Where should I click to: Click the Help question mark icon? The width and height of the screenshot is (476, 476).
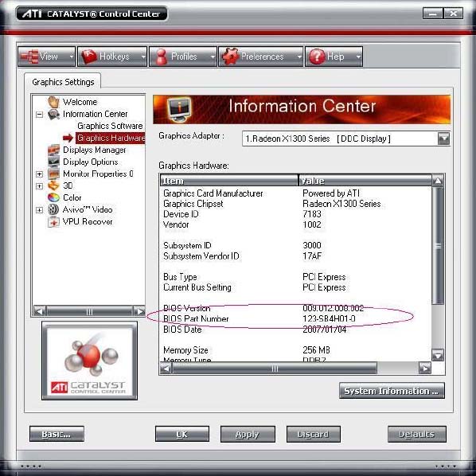click(317, 57)
